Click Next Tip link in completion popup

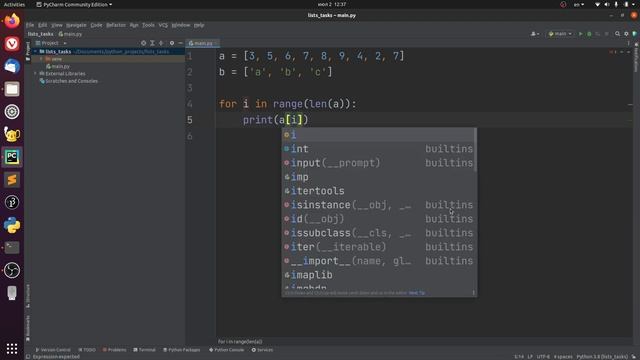tap(417, 293)
